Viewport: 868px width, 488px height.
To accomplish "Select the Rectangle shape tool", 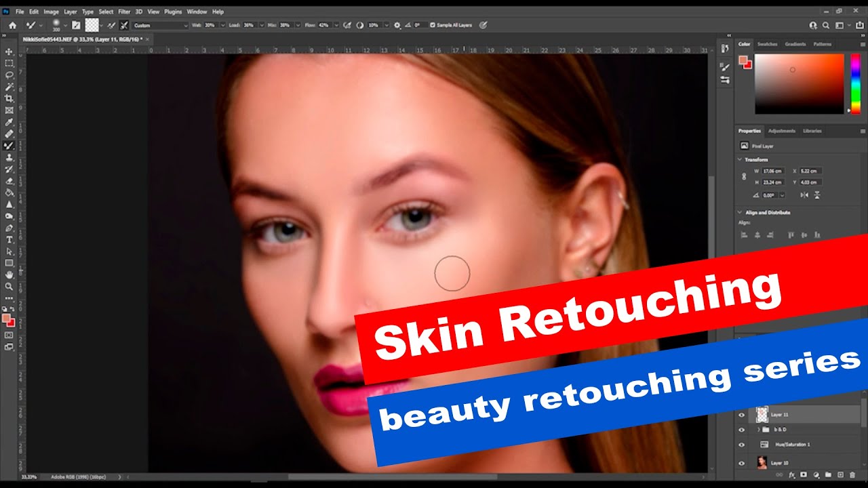I will (x=9, y=262).
